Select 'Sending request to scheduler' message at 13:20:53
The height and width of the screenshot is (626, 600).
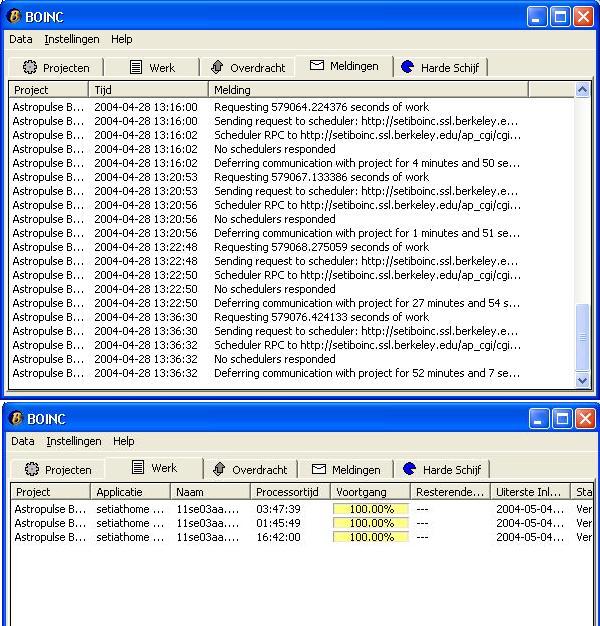[x=366, y=191]
